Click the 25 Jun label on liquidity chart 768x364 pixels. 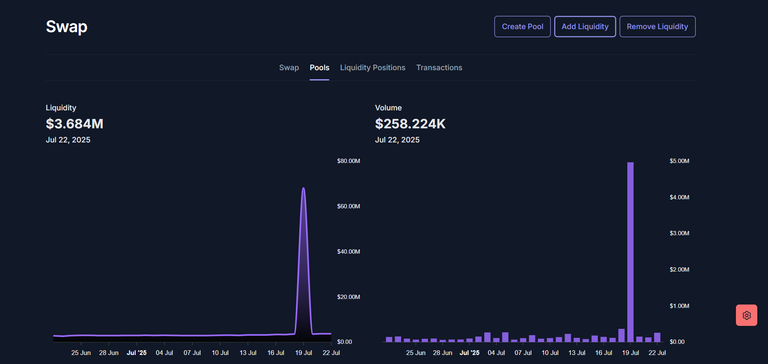coord(81,352)
